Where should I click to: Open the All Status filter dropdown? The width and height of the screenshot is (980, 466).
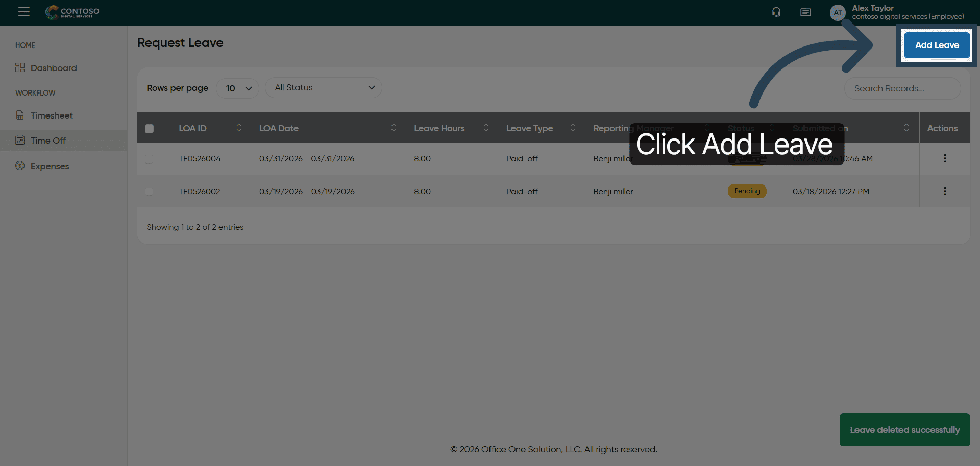click(324, 88)
